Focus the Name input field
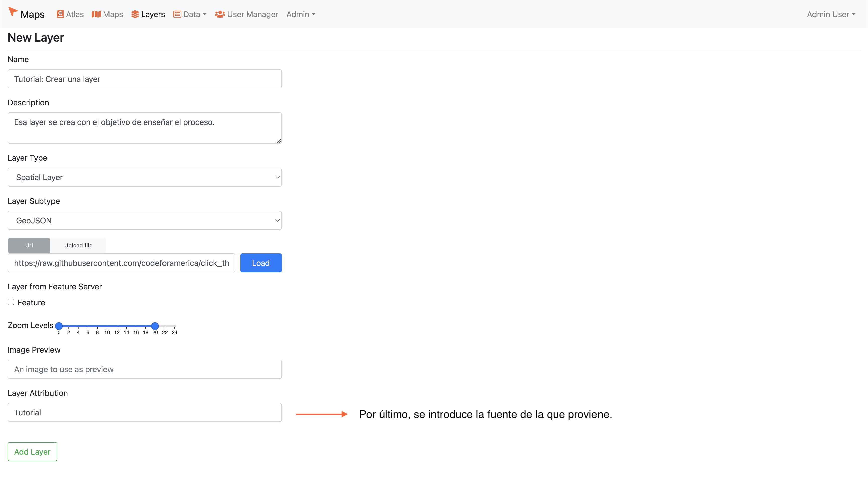The image size is (868, 498). [144, 79]
